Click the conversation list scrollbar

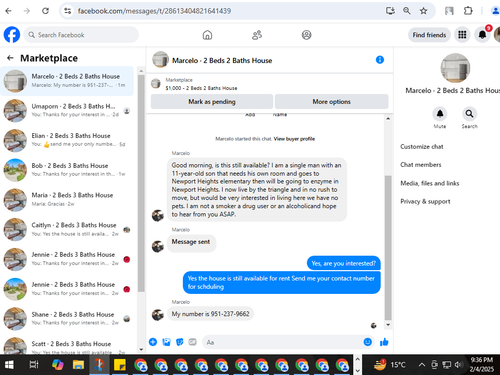click(141, 183)
